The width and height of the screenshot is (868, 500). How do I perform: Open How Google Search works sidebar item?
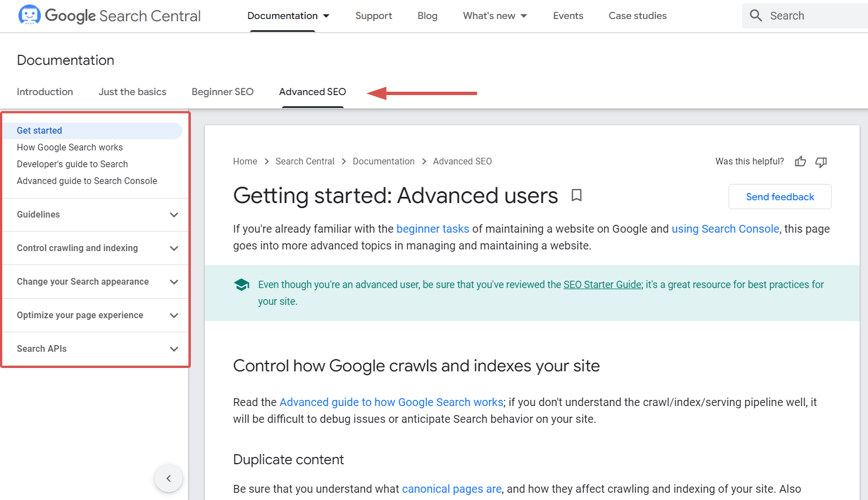[70, 148]
